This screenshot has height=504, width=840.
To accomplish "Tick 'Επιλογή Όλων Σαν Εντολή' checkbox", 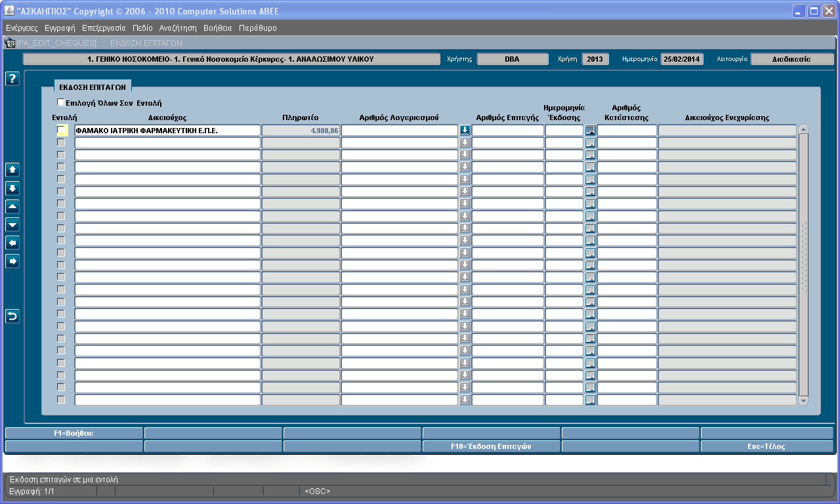I will (x=61, y=102).
